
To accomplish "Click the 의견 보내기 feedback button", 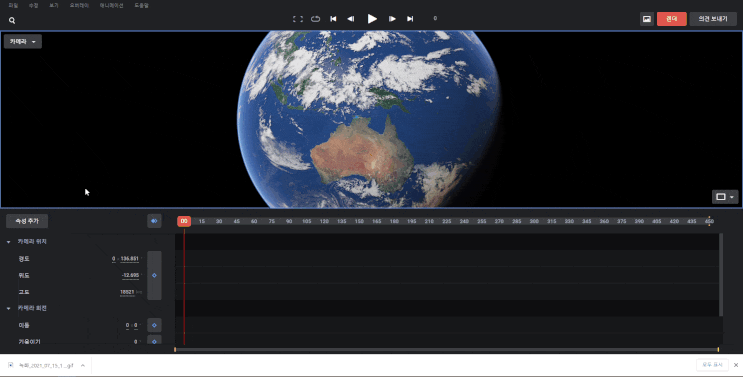I will tap(713, 19).
